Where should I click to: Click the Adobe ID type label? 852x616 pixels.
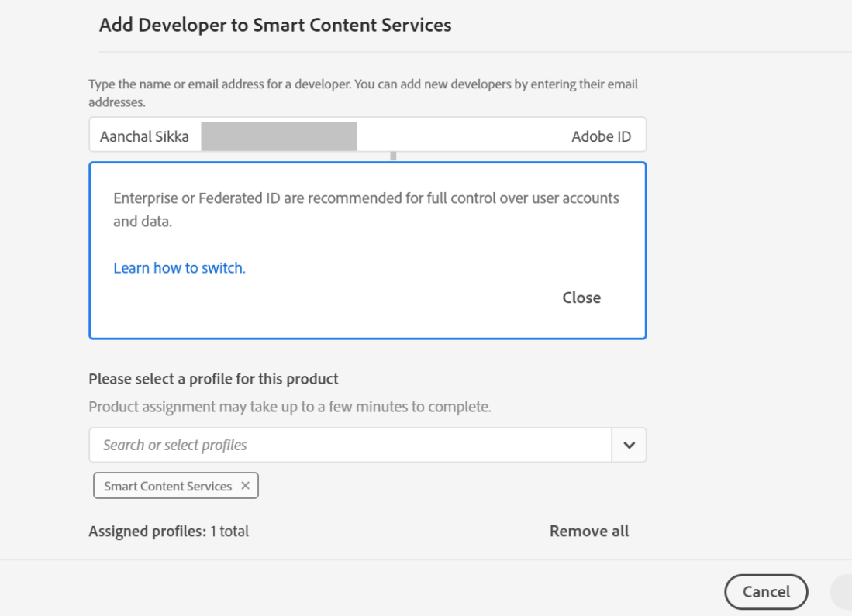601,136
